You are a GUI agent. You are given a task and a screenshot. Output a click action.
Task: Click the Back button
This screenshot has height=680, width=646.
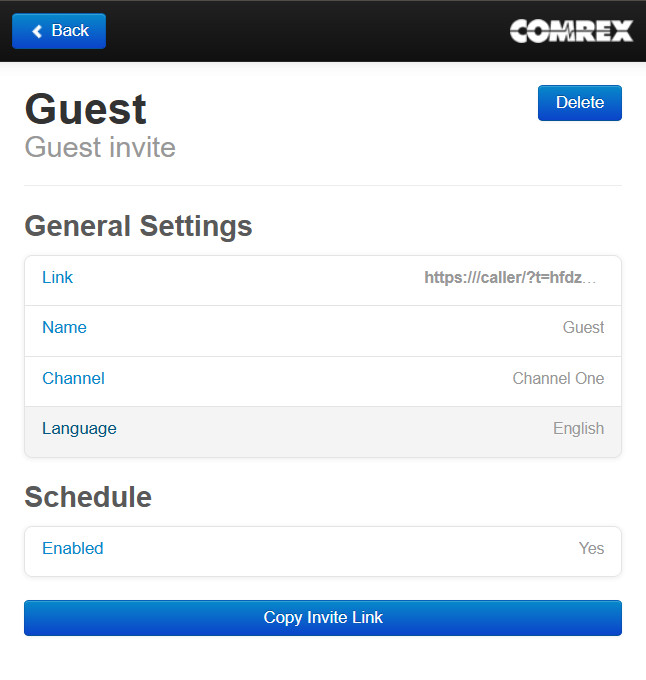[59, 31]
